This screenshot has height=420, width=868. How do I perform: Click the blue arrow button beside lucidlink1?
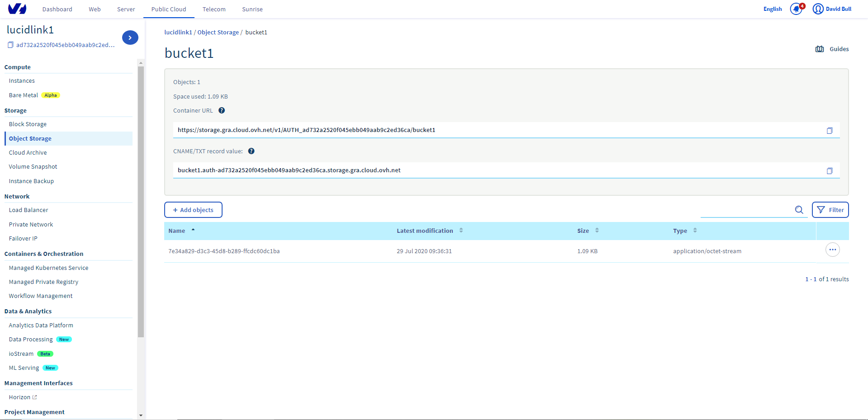click(x=130, y=38)
